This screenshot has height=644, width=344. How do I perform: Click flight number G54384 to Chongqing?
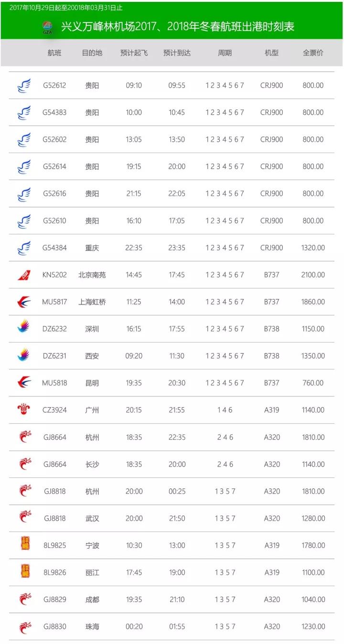(x=54, y=248)
